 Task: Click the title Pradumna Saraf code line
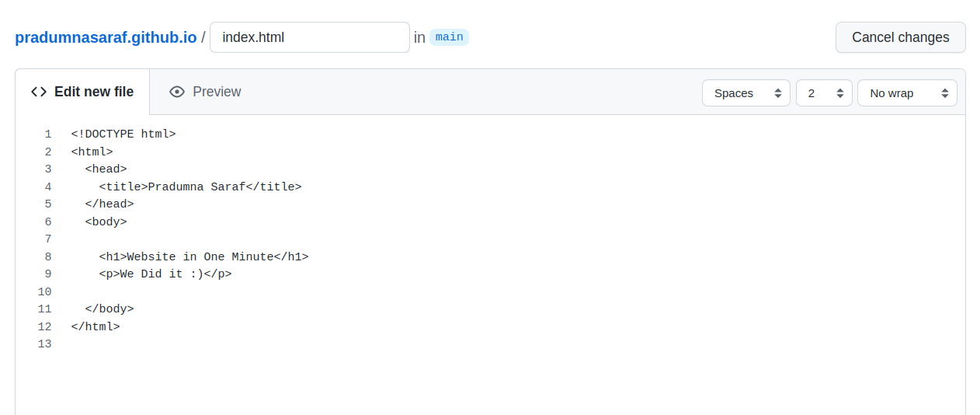coord(200,187)
